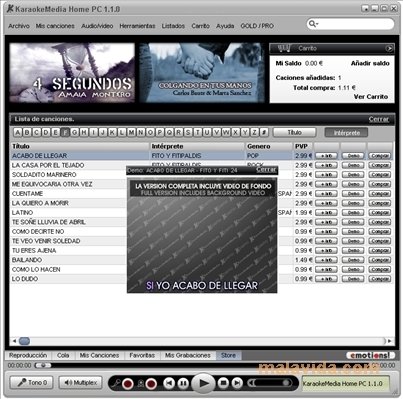Sort by the Intérprete column header

coord(197,146)
